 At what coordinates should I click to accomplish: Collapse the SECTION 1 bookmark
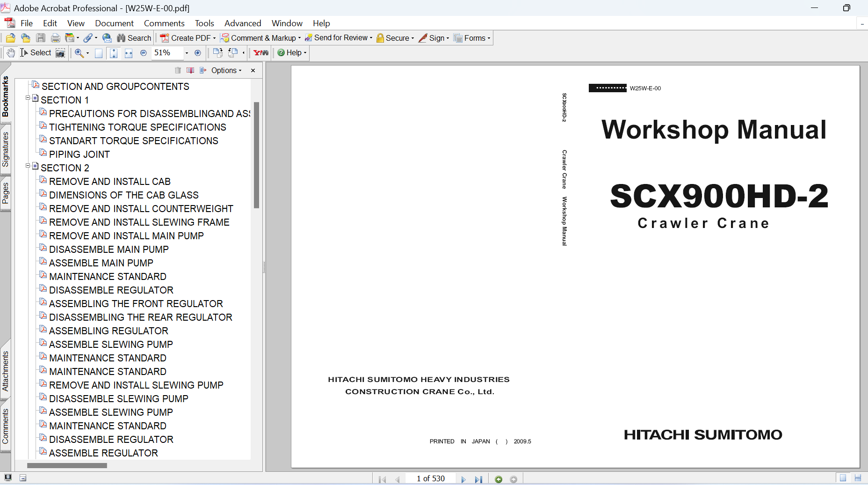pos(28,98)
